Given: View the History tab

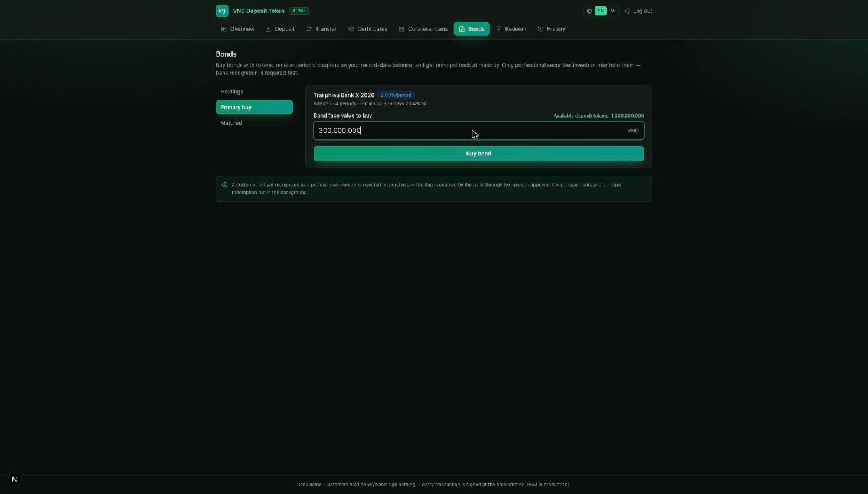Looking at the screenshot, I should pyautogui.click(x=552, y=29).
